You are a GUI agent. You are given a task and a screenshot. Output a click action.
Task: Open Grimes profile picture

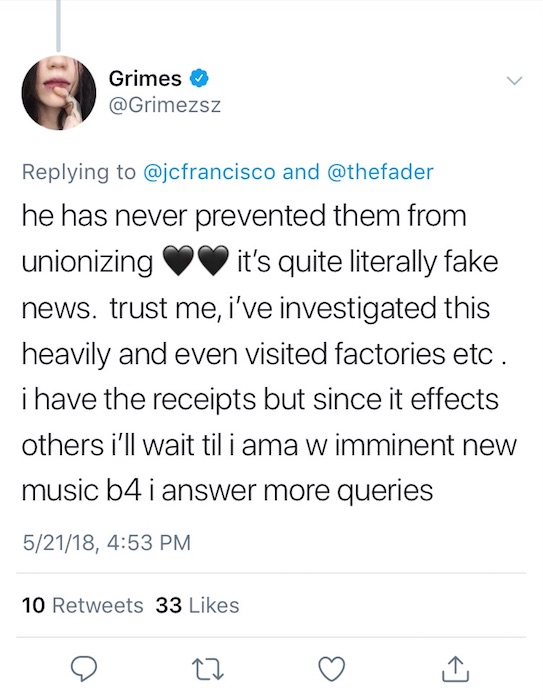click(59, 93)
